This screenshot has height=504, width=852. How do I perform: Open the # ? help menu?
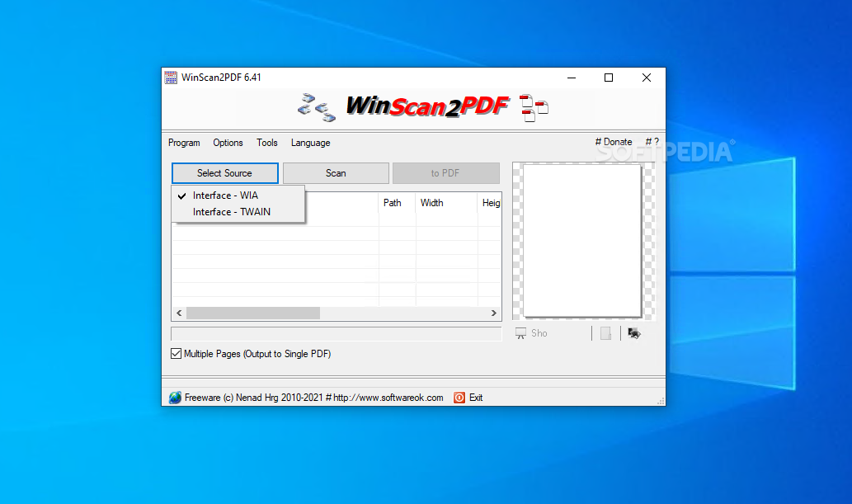[652, 142]
